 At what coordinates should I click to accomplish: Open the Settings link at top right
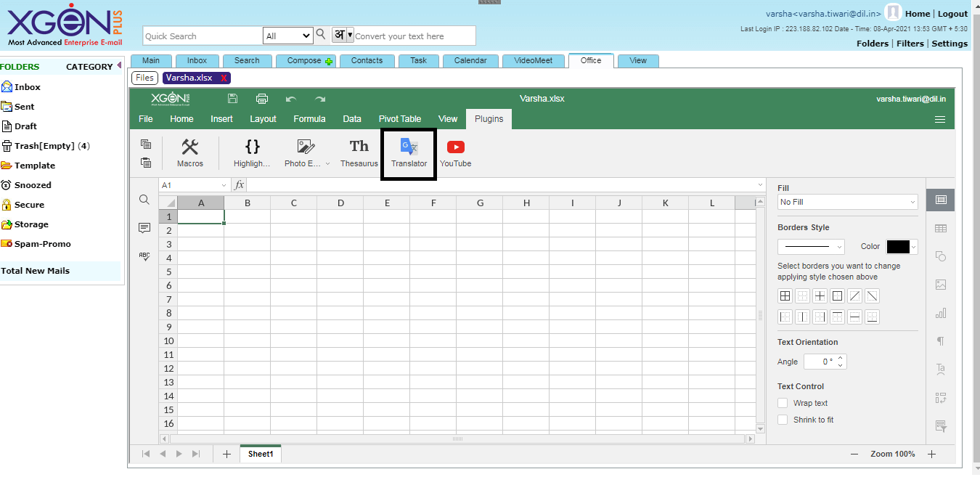(950, 44)
